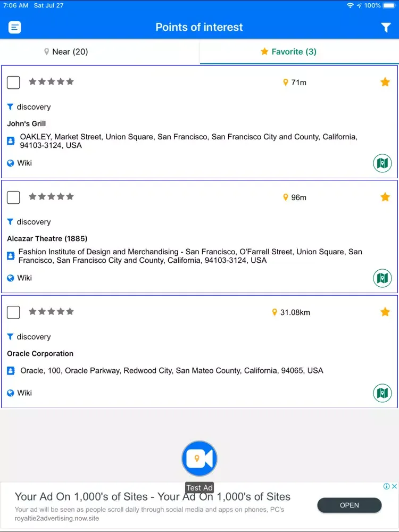Tap the OAKLEY, Market Street address
The width and height of the screenshot is (399, 532).
click(x=189, y=141)
